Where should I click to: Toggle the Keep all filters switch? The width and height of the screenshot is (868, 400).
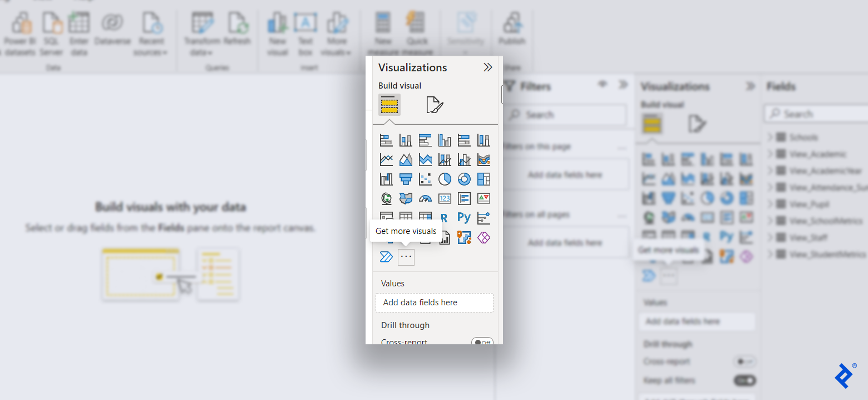tap(744, 381)
